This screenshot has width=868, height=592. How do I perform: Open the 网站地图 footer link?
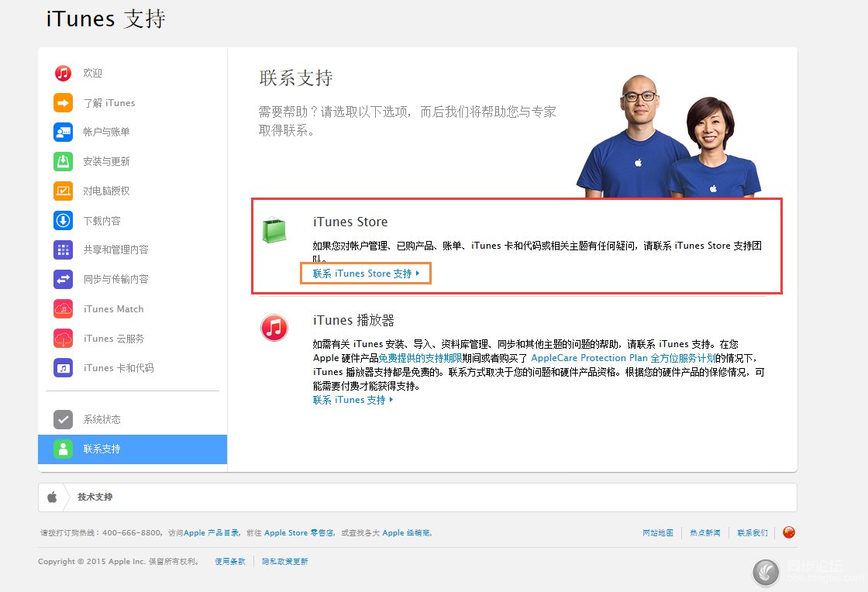[x=657, y=532]
